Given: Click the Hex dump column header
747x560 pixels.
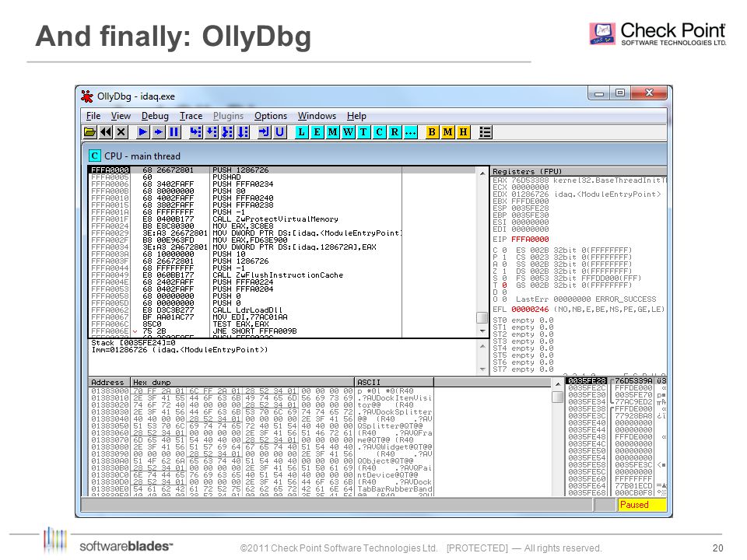Looking at the screenshot, I should [243, 382].
